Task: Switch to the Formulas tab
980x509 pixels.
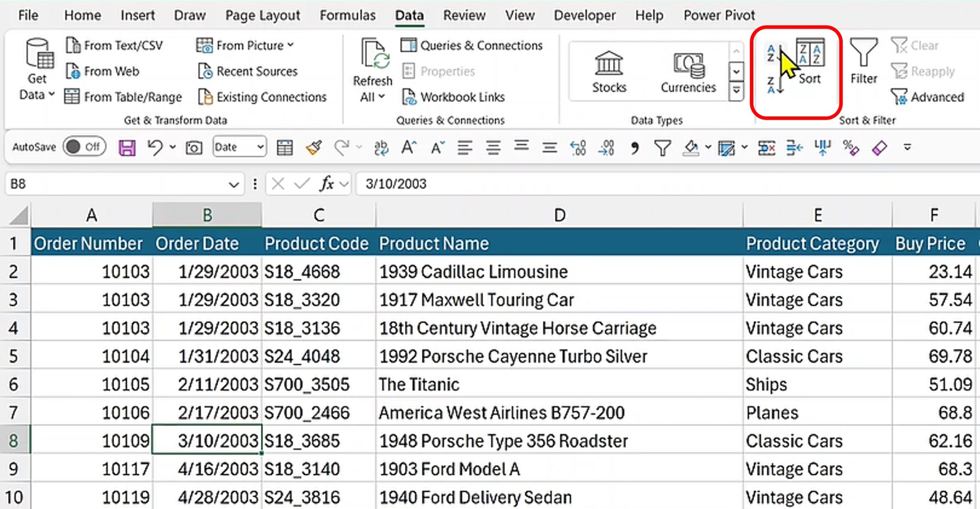Action: click(347, 15)
